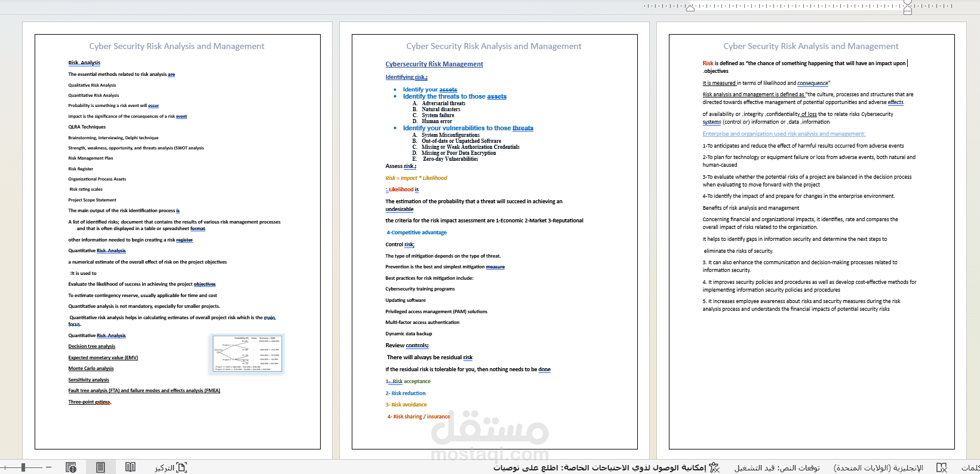
Task: Click the header title on first page
Action: pos(177,46)
